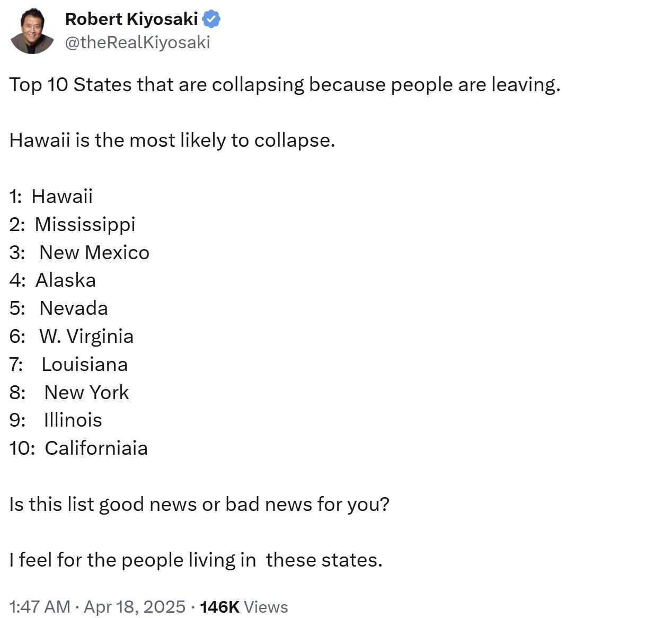This screenshot has width=672, height=618.
Task: Click the "4: Alaska" list line
Action: click(52, 280)
